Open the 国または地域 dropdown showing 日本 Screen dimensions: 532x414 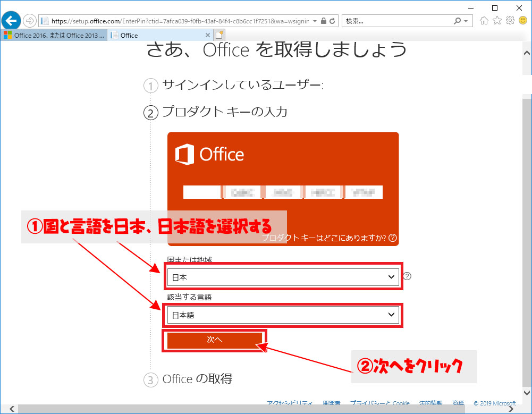tap(283, 277)
